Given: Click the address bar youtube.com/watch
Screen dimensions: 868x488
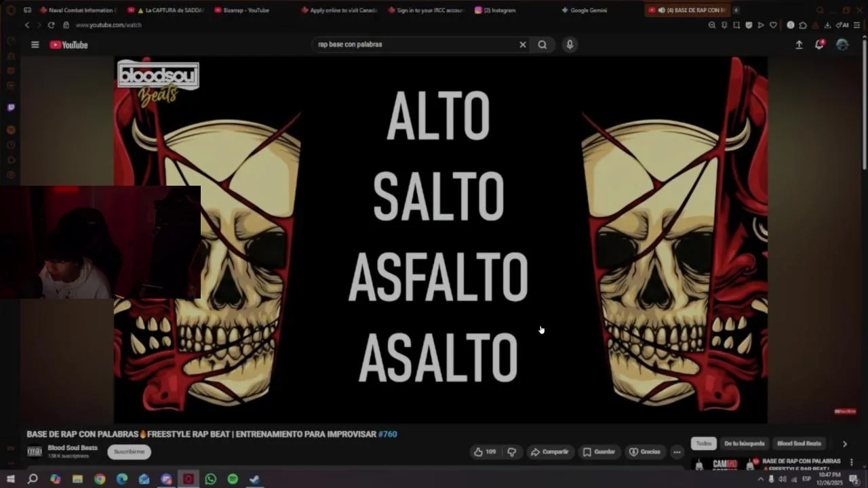Looking at the screenshot, I should click(x=108, y=25).
